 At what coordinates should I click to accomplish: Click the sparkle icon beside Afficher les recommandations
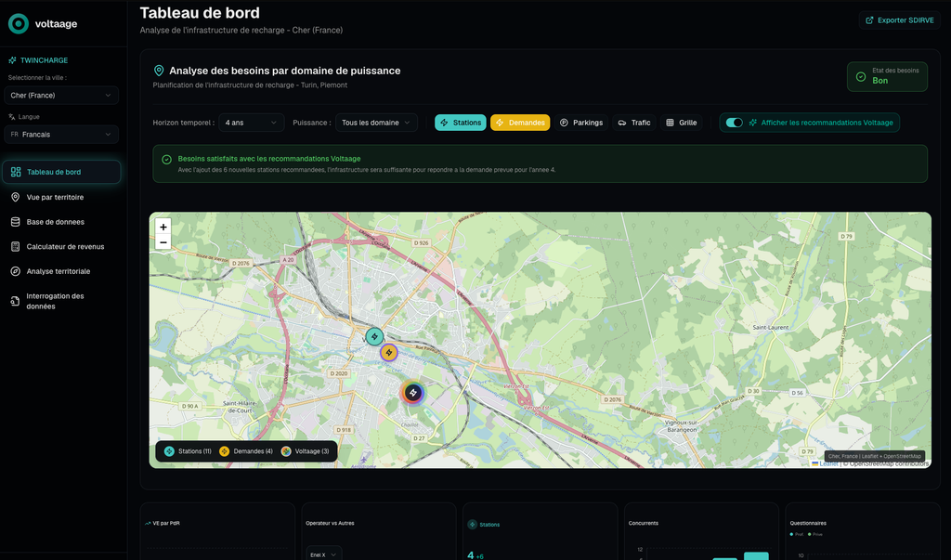752,123
